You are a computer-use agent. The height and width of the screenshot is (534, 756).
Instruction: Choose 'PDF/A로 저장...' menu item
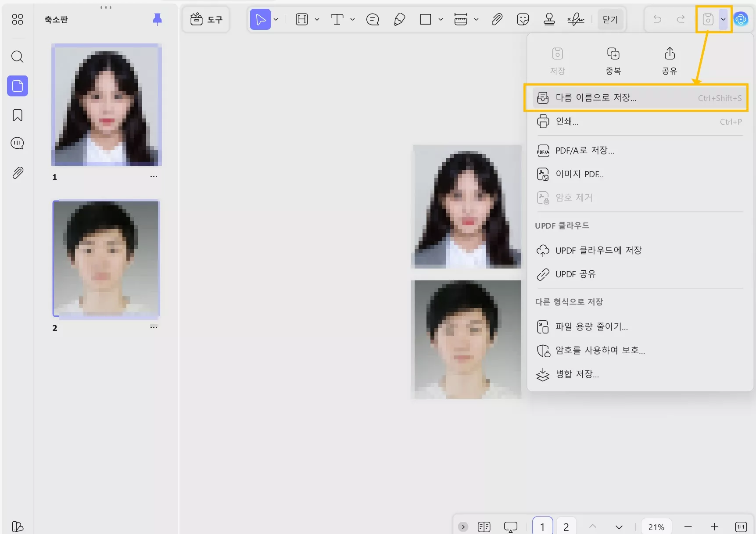coord(584,150)
